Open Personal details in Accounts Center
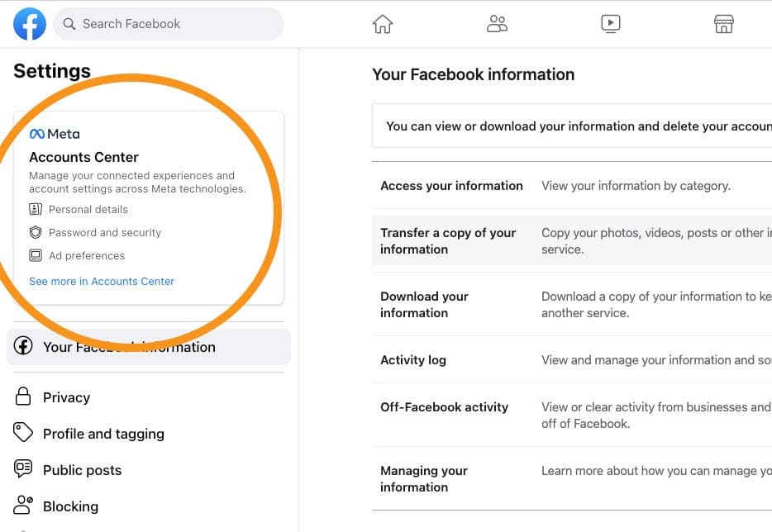Image resolution: width=772 pixels, height=532 pixels. [x=88, y=209]
